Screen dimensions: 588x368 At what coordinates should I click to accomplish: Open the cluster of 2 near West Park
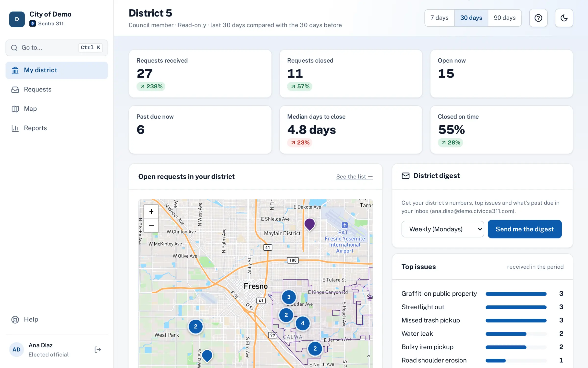196,327
